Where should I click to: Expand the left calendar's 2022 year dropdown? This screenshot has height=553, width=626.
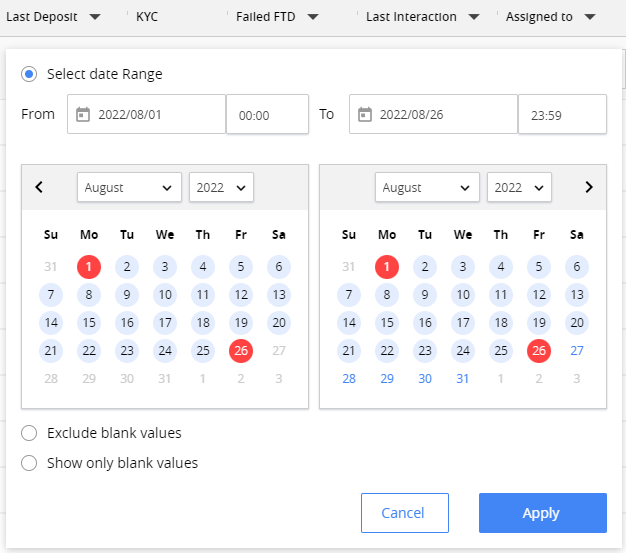[x=221, y=187]
